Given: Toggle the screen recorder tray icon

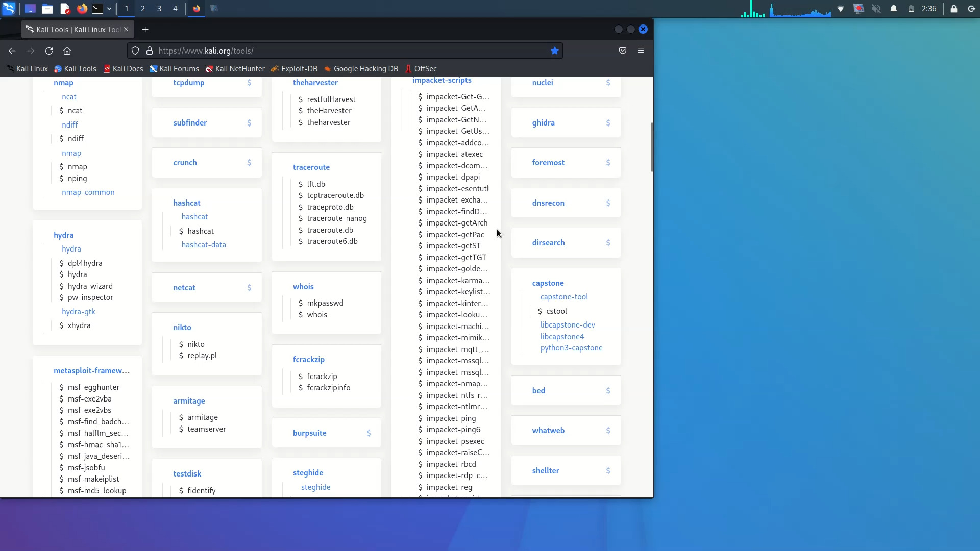Looking at the screenshot, I should click(x=859, y=9).
